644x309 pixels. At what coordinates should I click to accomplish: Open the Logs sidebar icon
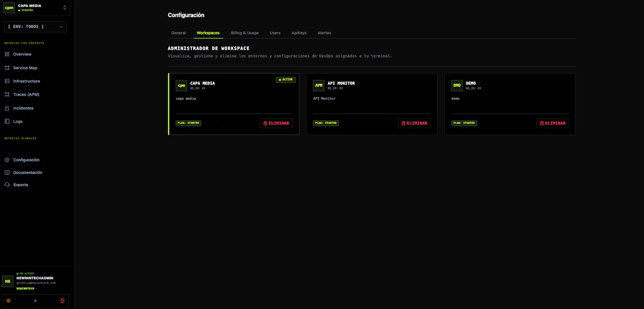[x=7, y=122]
